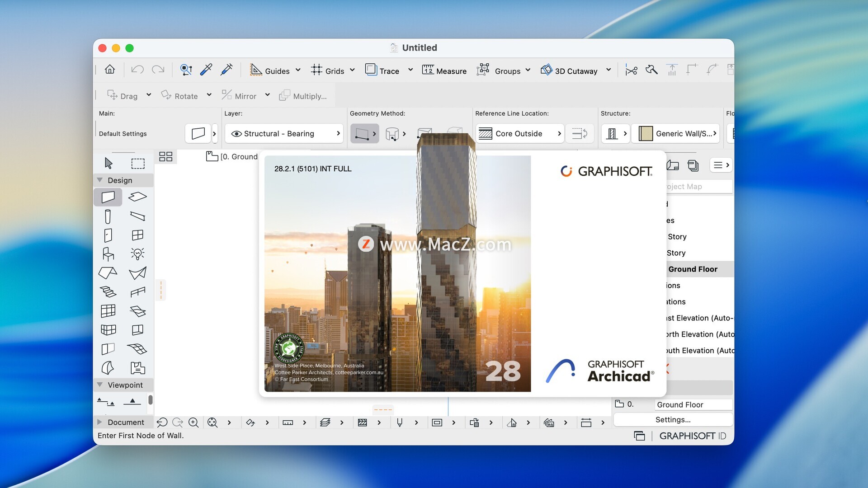Collapse the Design toolbox section
The image size is (868, 488).
pyautogui.click(x=100, y=180)
